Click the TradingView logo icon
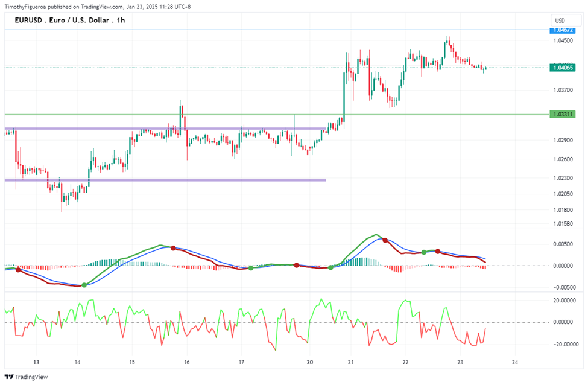The image size is (588, 385). [x=9, y=377]
